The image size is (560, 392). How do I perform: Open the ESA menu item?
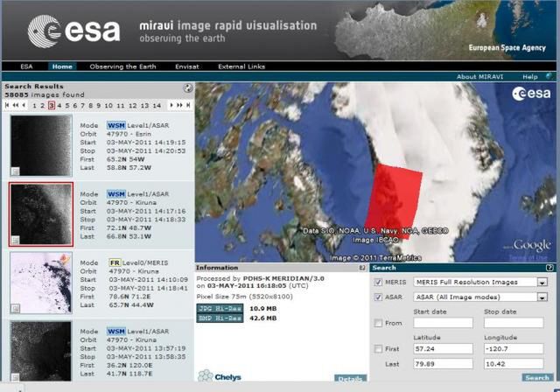(26, 66)
